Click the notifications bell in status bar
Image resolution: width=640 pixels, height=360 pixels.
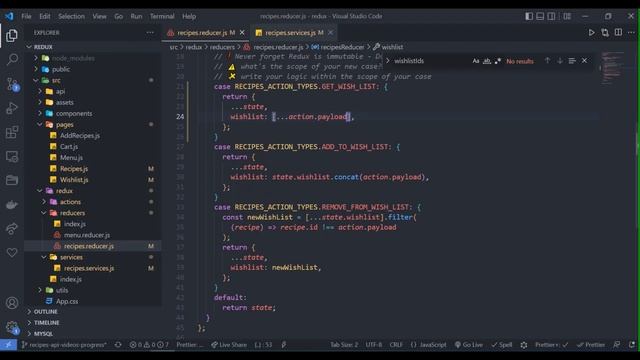coord(631,345)
